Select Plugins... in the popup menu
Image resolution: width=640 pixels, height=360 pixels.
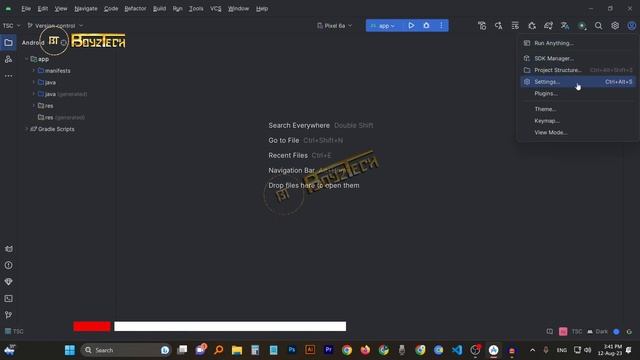578,94
